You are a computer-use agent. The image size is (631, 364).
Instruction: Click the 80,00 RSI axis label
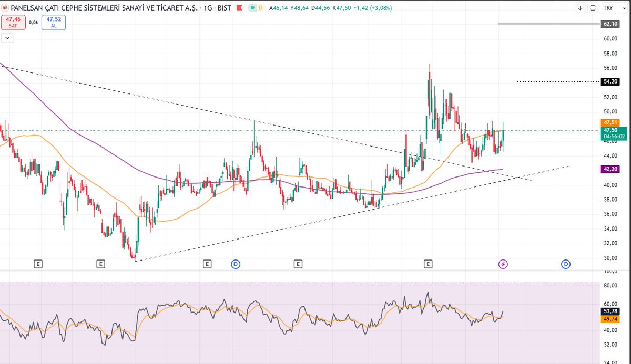click(x=610, y=286)
